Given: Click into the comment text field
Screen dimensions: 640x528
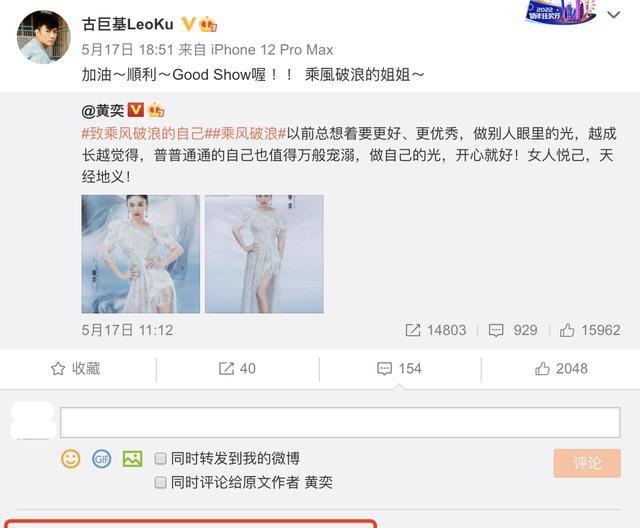Looking at the screenshot, I should point(340,422).
